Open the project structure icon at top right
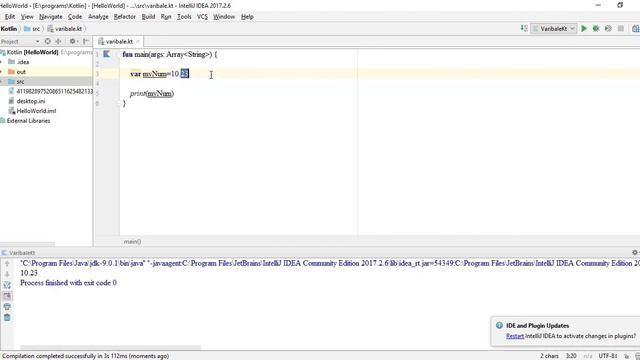640x360 pixels. coord(636,29)
